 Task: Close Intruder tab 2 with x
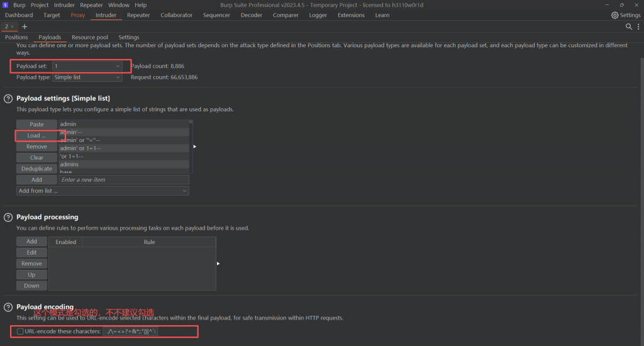(x=12, y=27)
